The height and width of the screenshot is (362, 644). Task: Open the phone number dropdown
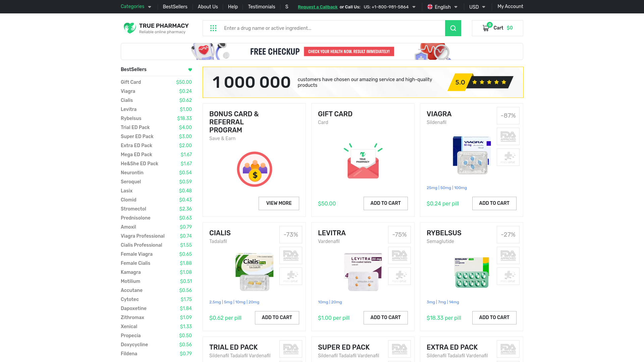pos(390,7)
